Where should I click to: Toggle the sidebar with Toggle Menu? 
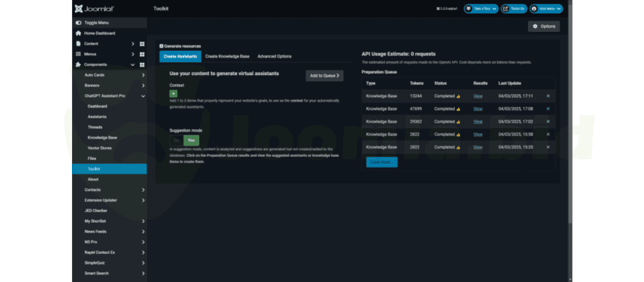click(x=109, y=23)
